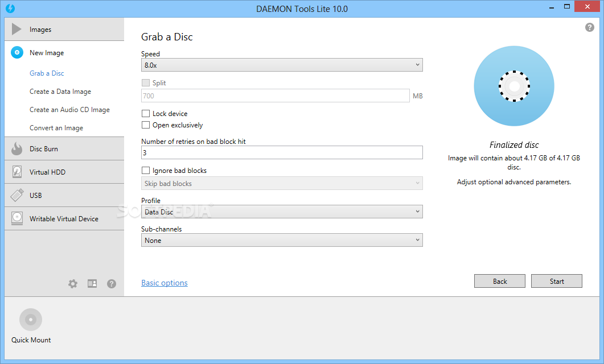Expand the Speed dropdown showing 8.0x
This screenshot has width=604, height=364.
coord(282,65)
